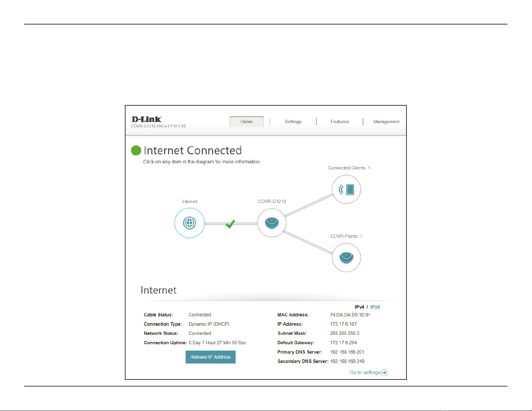Screen dimensions: 532x411
Task: Open the Settings menu
Action: 293,121
